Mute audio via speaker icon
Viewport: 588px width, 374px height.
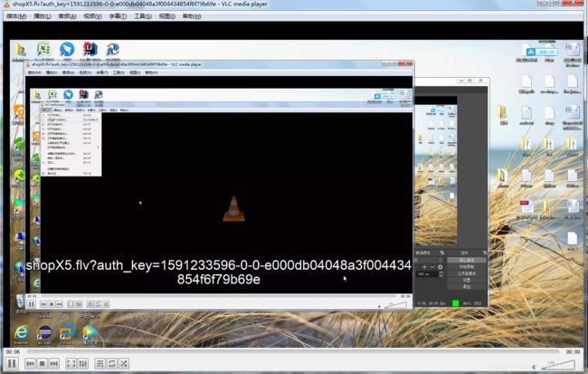[x=534, y=367]
